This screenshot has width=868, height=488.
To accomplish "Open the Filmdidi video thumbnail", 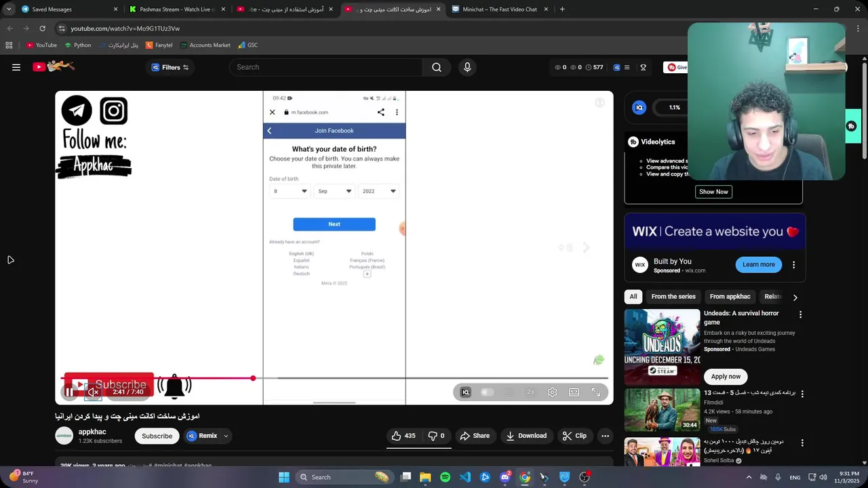I will [662, 409].
